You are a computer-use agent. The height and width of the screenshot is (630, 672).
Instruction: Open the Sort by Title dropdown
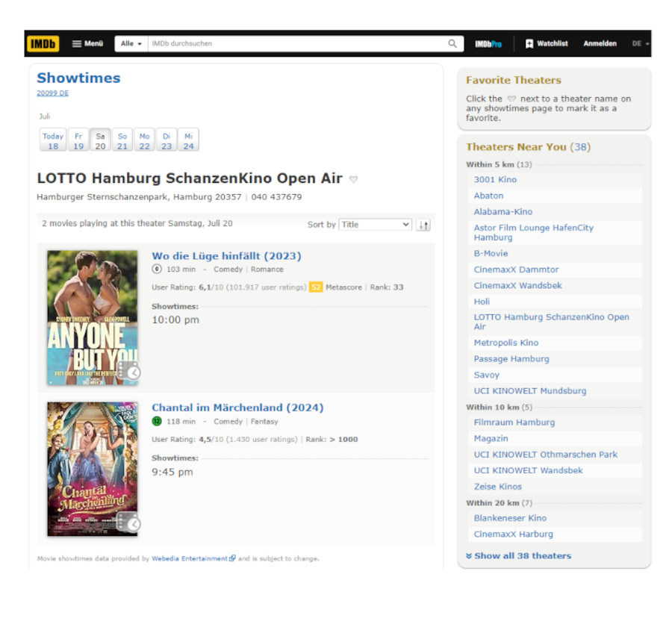375,225
